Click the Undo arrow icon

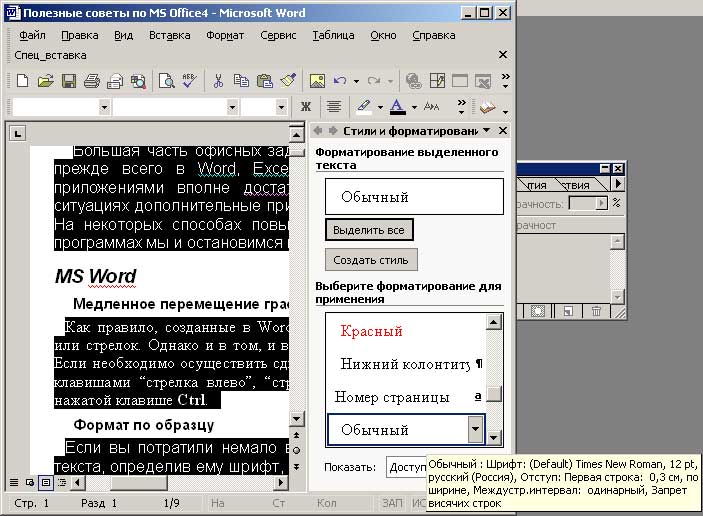340,81
